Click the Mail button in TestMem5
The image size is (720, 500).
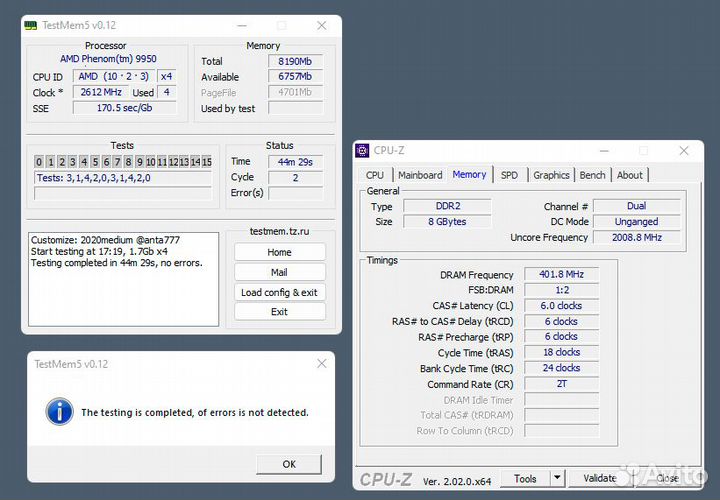coord(280,272)
